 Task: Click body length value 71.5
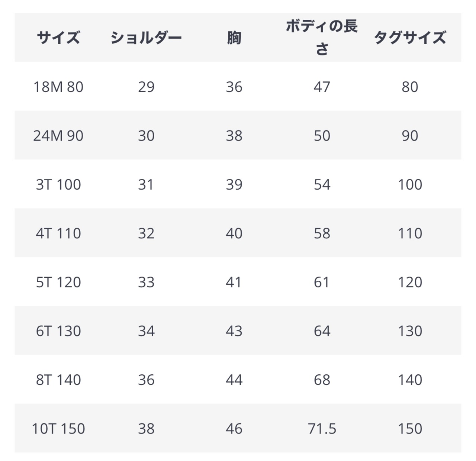(322, 429)
